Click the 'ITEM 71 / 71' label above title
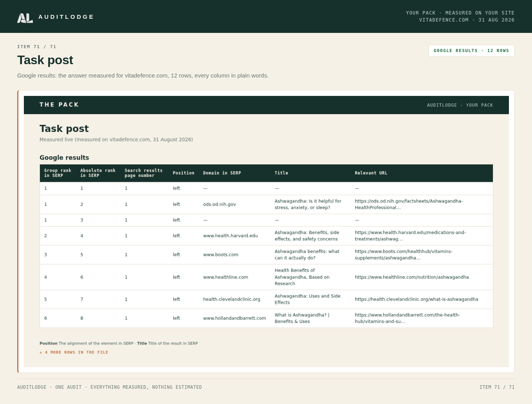Screen dimensions: 532x404 pos(37,47)
